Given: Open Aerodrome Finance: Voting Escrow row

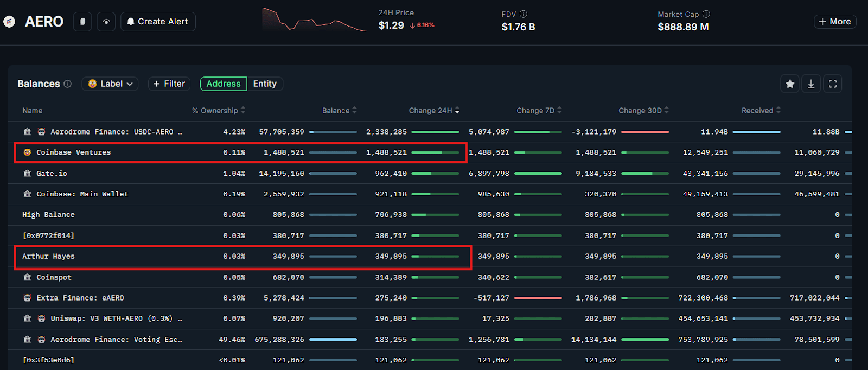Looking at the screenshot, I should click(116, 340).
